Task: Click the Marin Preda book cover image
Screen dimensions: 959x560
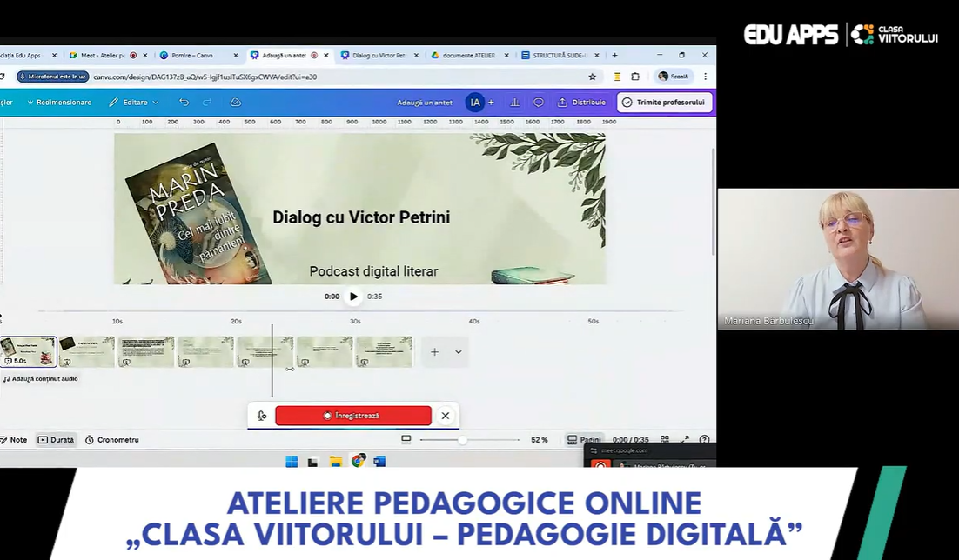Action: click(198, 213)
